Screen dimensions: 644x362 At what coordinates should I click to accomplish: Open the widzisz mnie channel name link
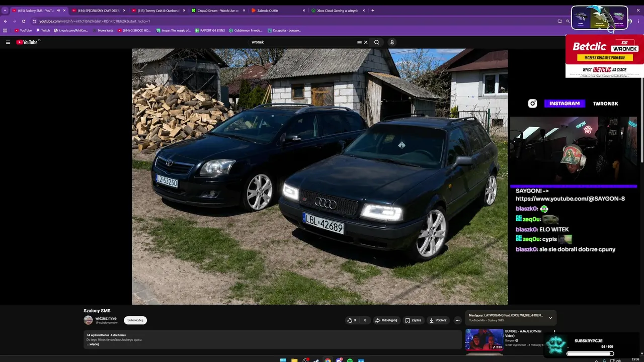[x=106, y=318]
